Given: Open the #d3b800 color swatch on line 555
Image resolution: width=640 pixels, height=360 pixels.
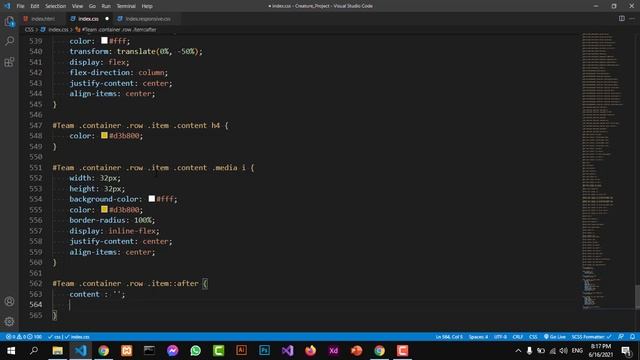Looking at the screenshot, I should click(104, 209).
